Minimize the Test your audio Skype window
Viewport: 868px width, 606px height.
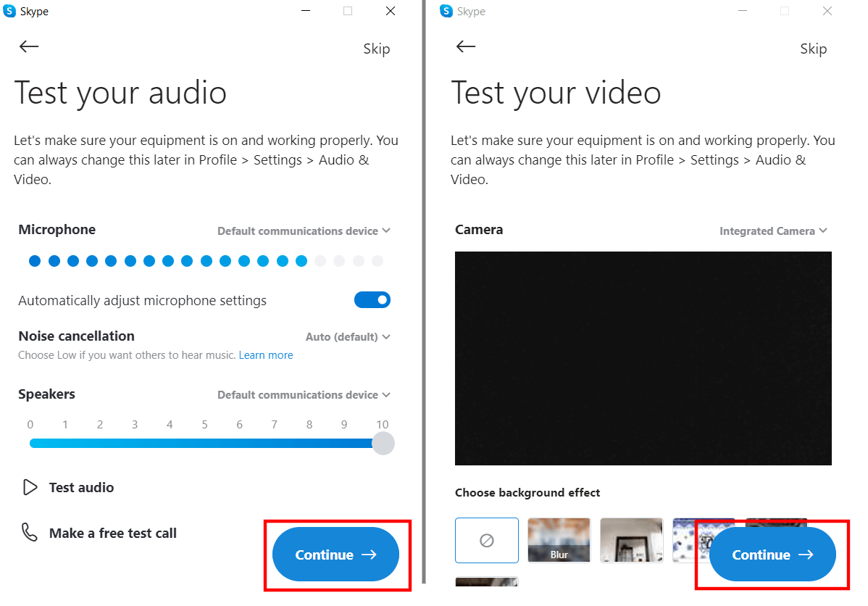(306, 11)
